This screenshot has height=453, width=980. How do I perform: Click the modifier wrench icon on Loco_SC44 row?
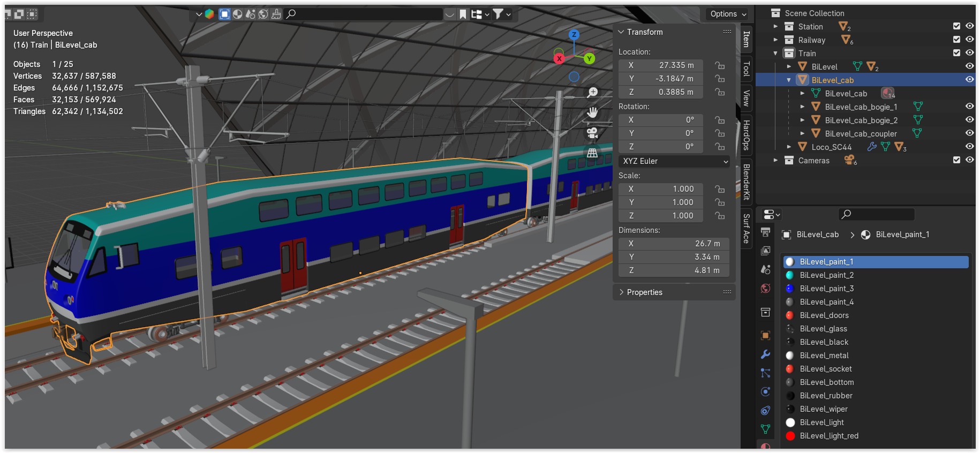coord(872,147)
